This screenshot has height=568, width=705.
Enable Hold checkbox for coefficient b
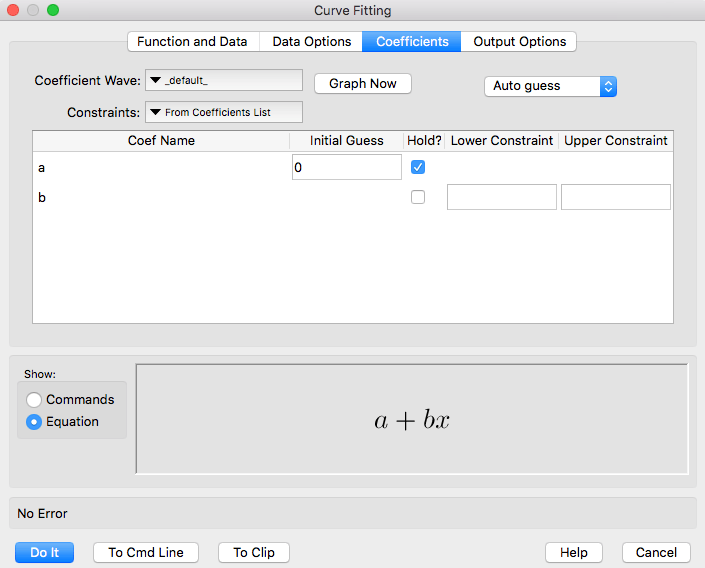418,197
